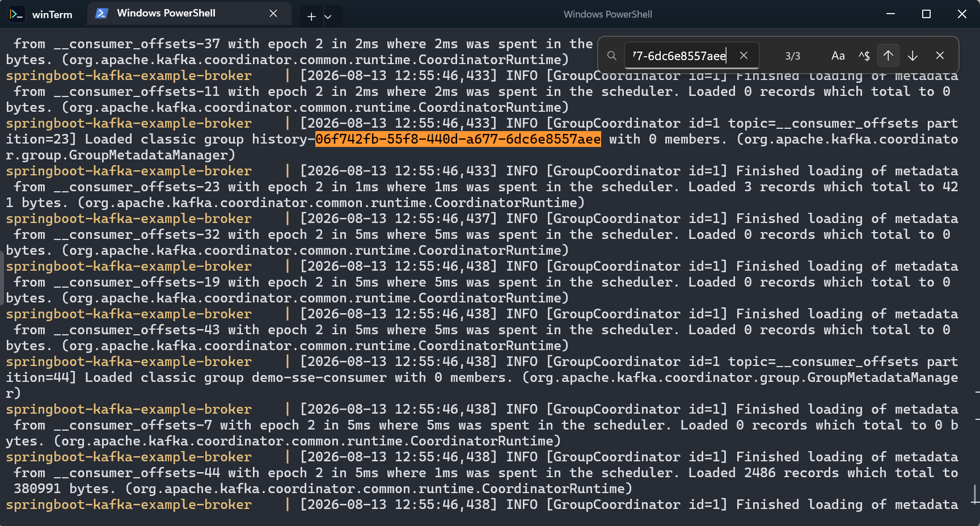Screen dimensions: 980x526
Task: Maximize the terminal window
Action: [926, 14]
